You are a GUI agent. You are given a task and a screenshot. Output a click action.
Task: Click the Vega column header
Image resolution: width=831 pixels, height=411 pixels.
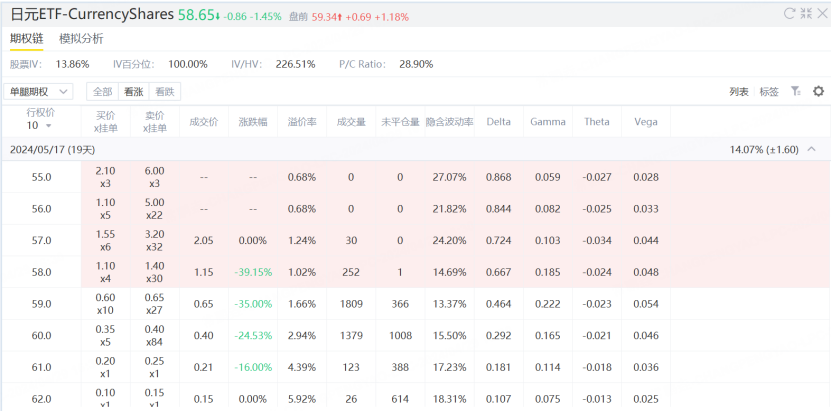[x=646, y=122]
